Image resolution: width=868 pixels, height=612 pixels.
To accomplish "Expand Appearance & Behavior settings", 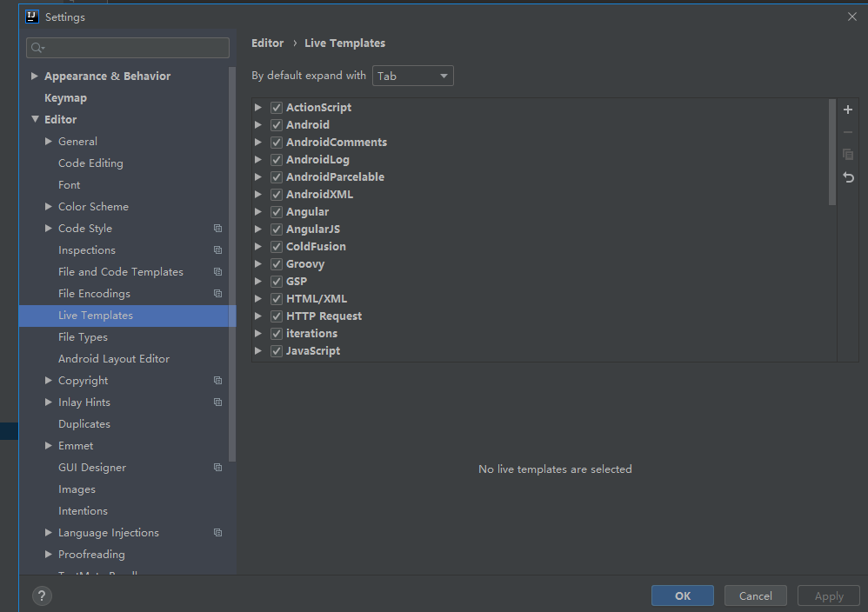I will click(34, 76).
